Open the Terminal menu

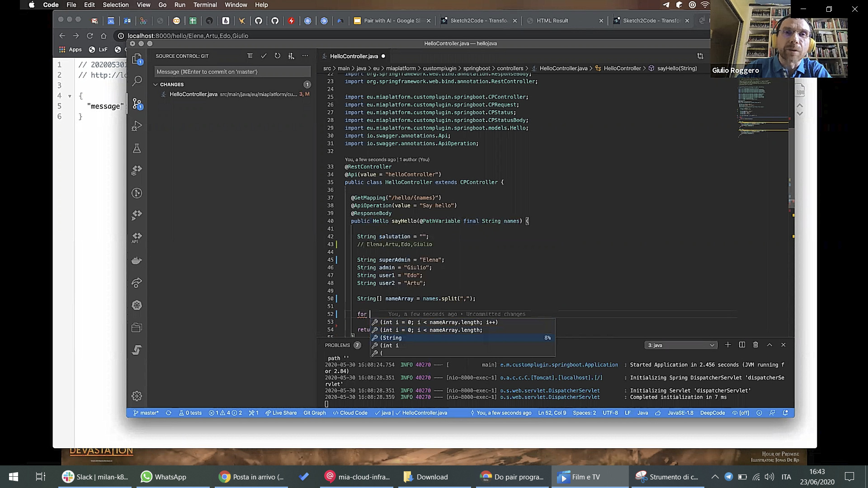click(205, 5)
